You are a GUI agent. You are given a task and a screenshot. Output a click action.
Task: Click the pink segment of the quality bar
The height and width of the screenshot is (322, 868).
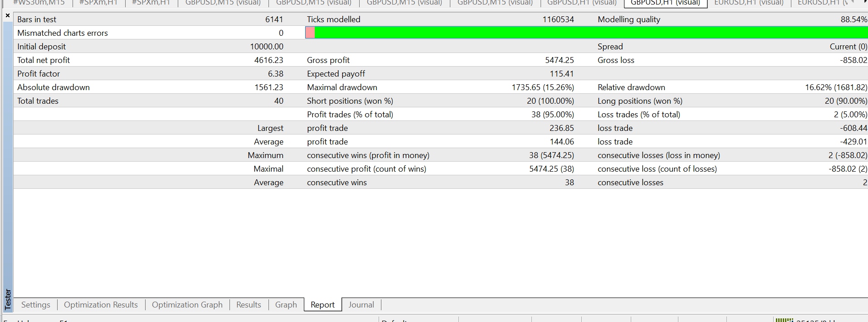point(310,33)
